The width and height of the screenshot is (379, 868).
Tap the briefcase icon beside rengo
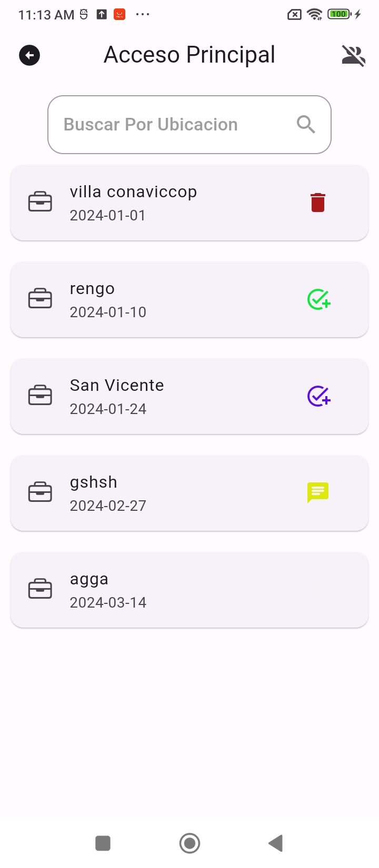click(40, 299)
